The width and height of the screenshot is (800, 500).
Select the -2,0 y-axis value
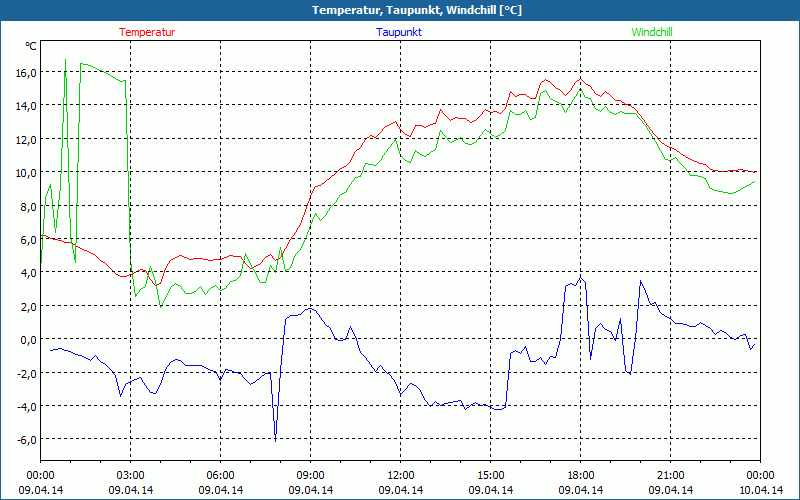tap(26, 373)
